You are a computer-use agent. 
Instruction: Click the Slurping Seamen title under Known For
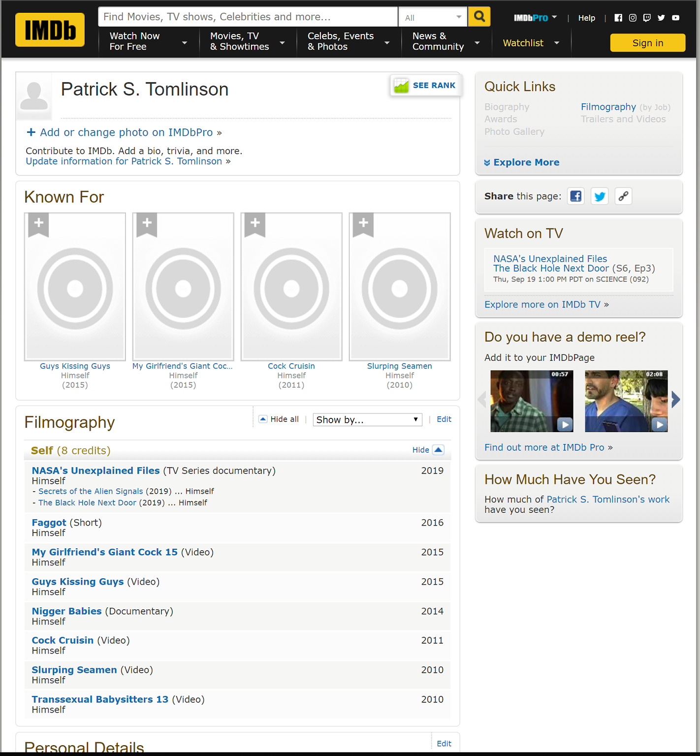coord(400,366)
